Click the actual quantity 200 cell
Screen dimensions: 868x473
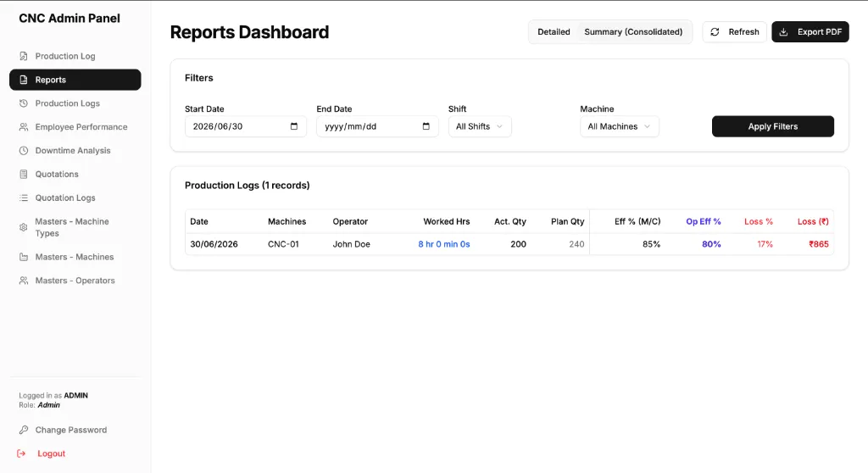(x=518, y=244)
